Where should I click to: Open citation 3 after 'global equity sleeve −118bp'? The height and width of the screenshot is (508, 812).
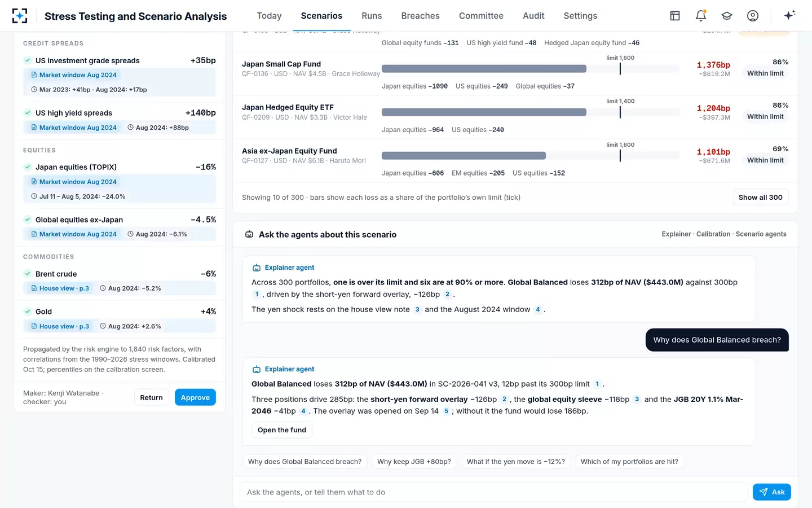click(x=637, y=399)
